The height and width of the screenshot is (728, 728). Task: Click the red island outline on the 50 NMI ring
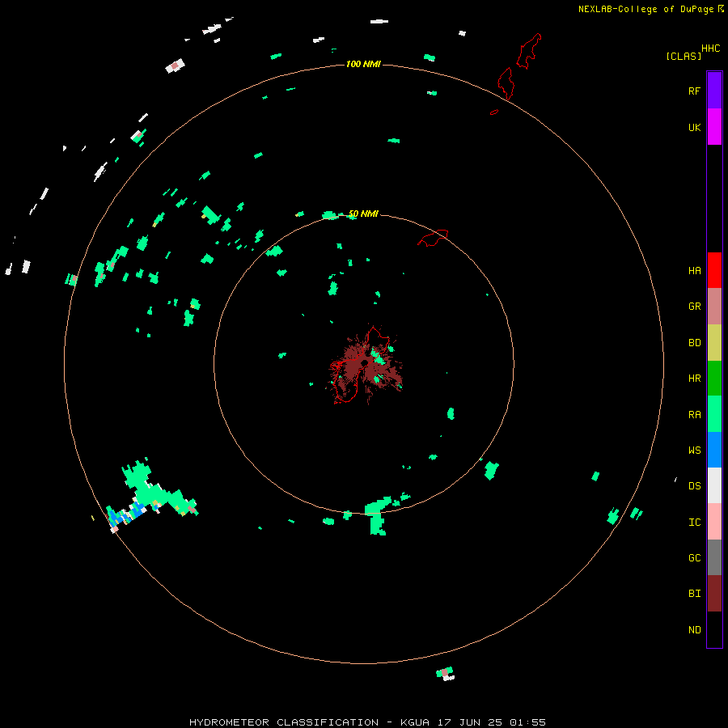click(x=434, y=238)
